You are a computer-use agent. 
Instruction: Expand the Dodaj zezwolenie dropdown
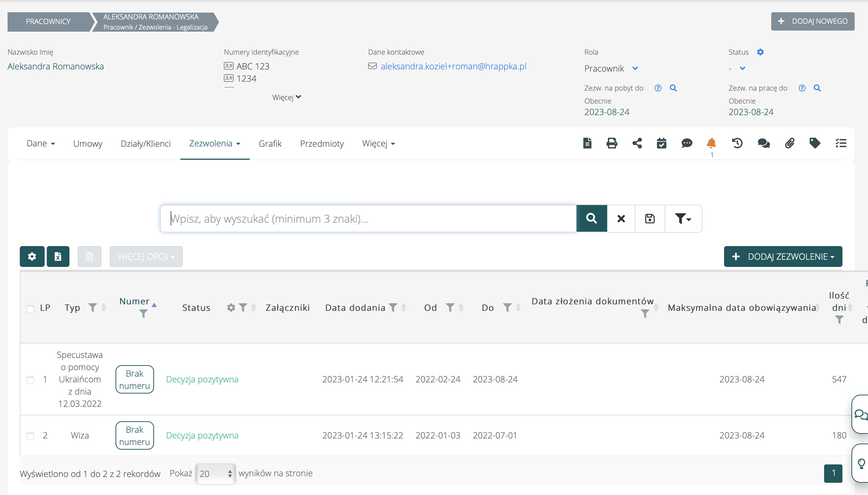click(783, 256)
